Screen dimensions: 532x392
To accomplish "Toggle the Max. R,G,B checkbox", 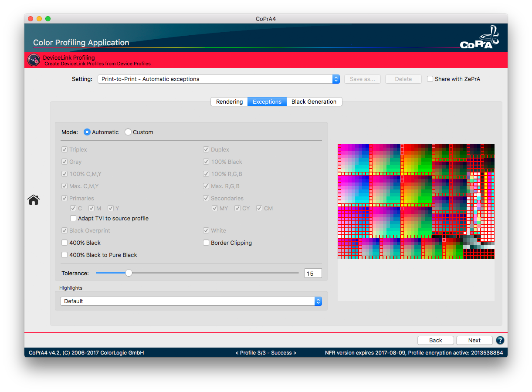I will 206,186.
